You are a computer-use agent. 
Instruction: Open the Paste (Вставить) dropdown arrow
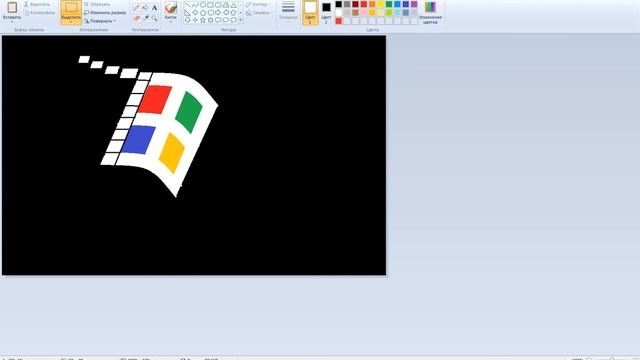12,22
